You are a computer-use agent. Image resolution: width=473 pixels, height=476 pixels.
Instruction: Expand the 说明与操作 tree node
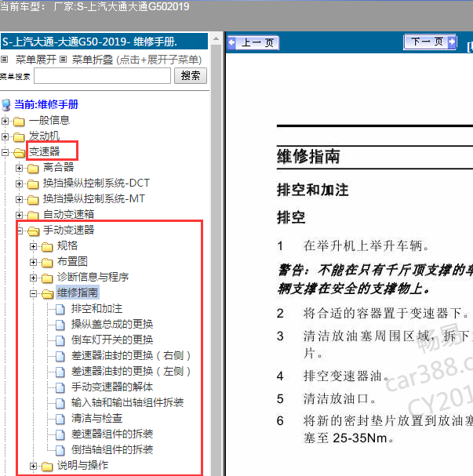coord(33,467)
